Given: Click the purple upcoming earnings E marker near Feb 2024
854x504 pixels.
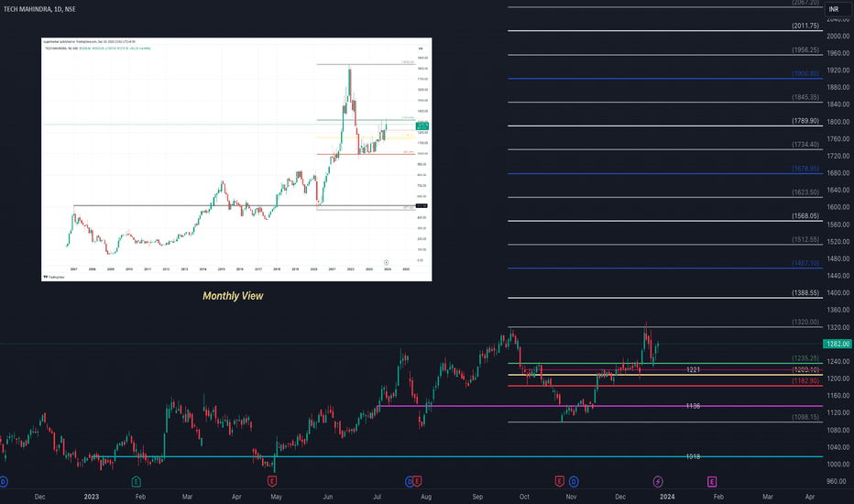Looking at the screenshot, I should [712, 481].
